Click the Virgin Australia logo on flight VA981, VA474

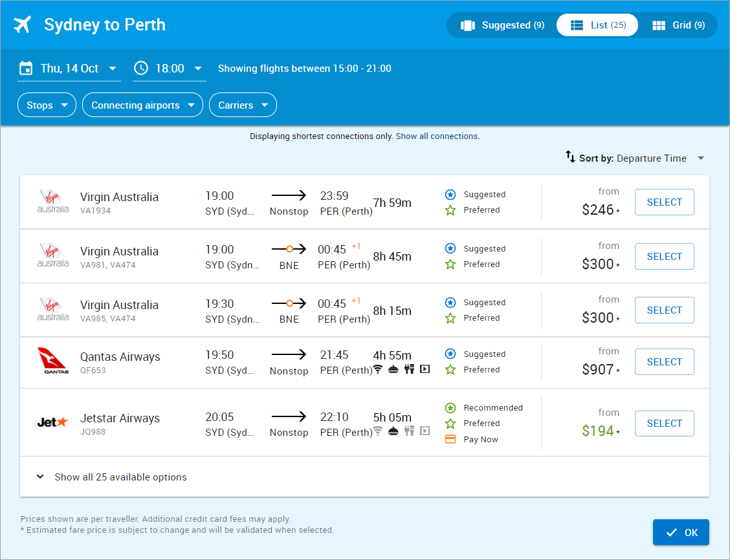52,255
